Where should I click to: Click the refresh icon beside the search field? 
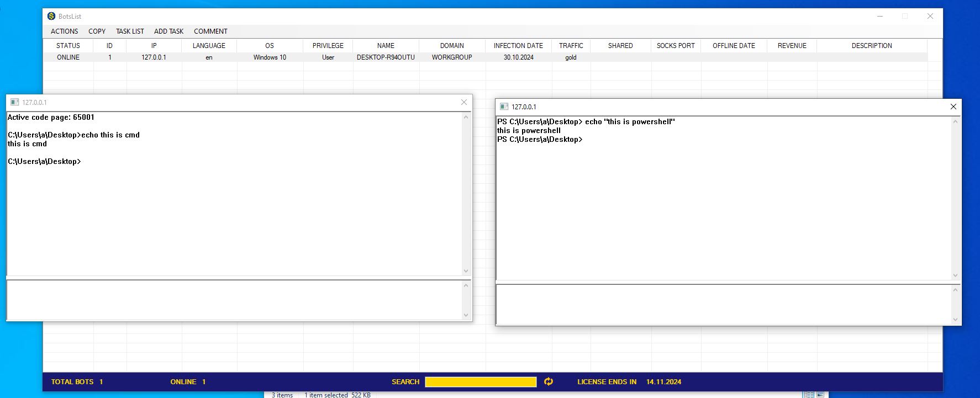coord(549,381)
